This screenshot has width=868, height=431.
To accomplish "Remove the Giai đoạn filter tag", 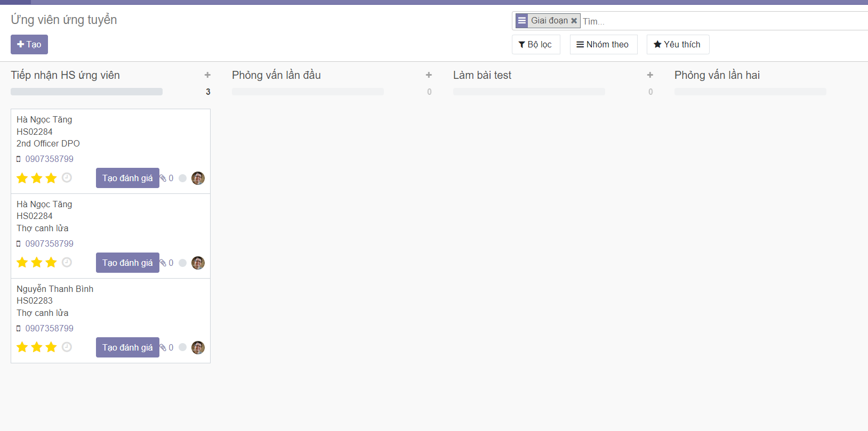I will [574, 21].
